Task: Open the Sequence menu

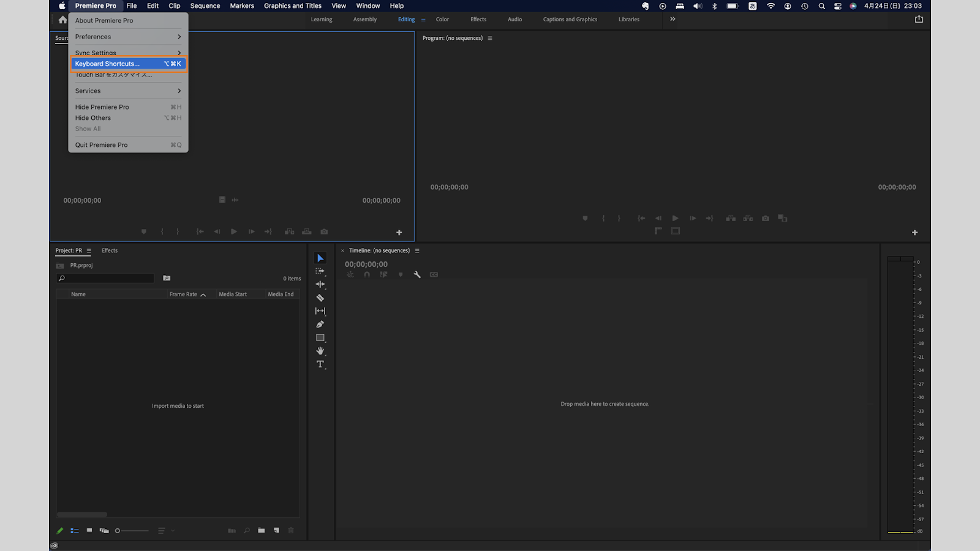Action: point(205,6)
